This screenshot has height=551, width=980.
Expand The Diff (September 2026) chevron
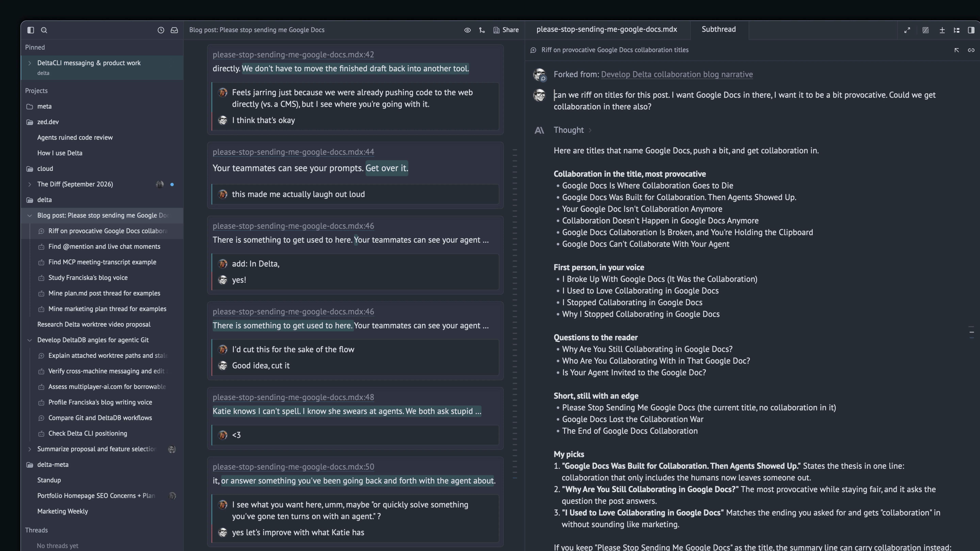pyautogui.click(x=30, y=184)
